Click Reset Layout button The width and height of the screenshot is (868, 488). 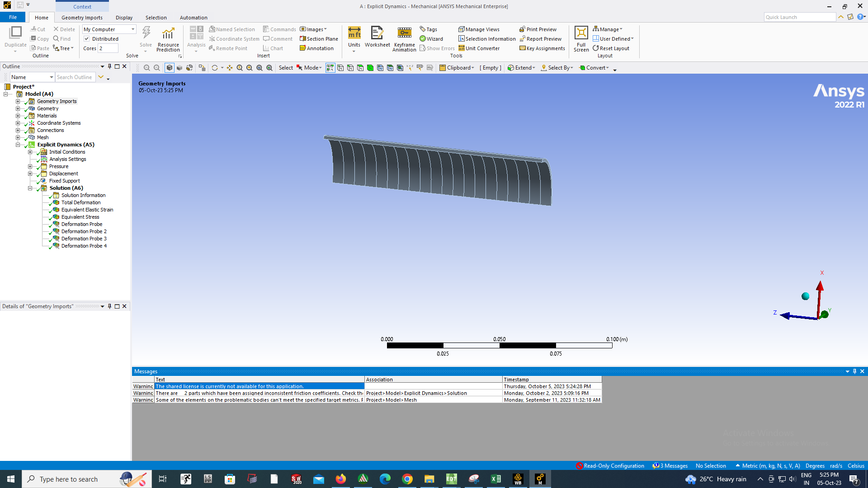(x=611, y=48)
